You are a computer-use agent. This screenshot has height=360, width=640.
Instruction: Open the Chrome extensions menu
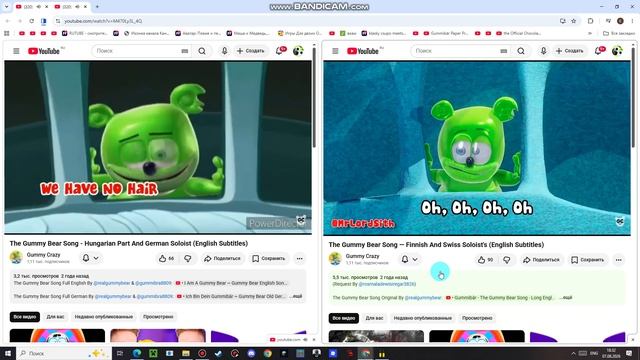click(590, 21)
